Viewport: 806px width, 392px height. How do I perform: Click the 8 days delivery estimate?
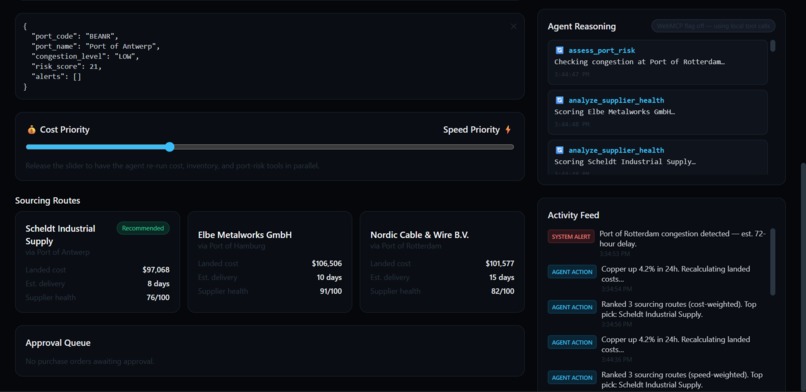tap(158, 284)
